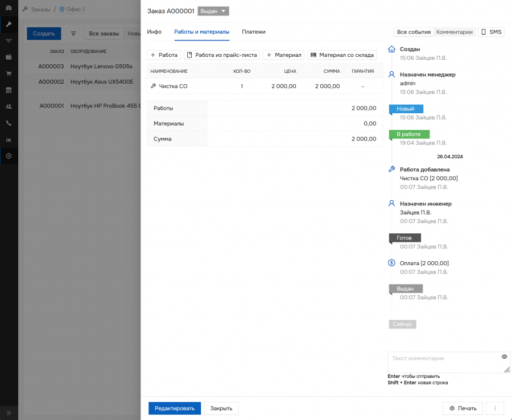Click the wrench orders icon in sidebar

(x=9, y=24)
